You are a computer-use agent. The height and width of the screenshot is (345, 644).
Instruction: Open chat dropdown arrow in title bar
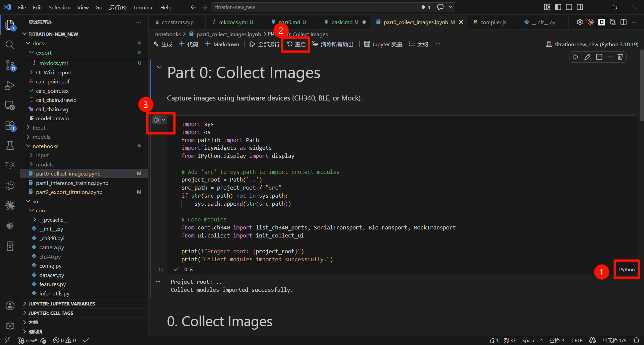(x=451, y=7)
